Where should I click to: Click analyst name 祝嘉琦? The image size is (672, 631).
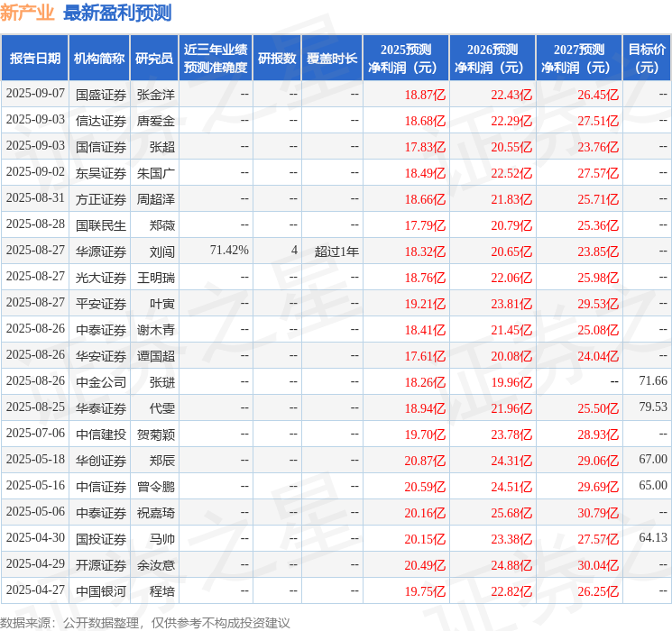click(156, 513)
